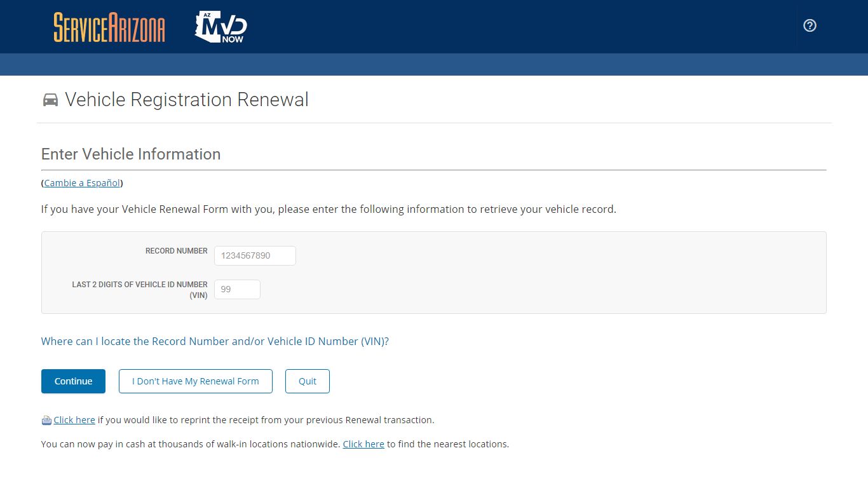868x488 pixels.
Task: Click the Vehicle Renewal Form instruction paragraph
Action: 329,209
